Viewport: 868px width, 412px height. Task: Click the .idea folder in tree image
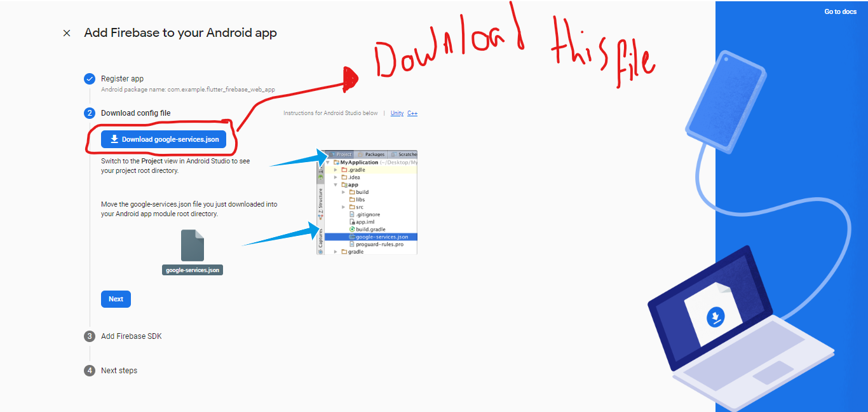[351, 177]
